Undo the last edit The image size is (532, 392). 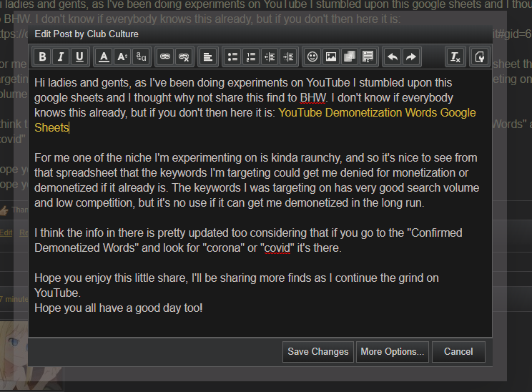(393, 57)
